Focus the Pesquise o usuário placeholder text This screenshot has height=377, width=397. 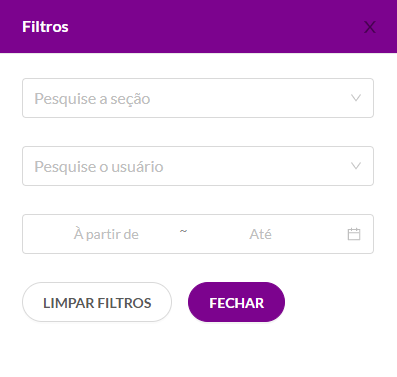(99, 167)
